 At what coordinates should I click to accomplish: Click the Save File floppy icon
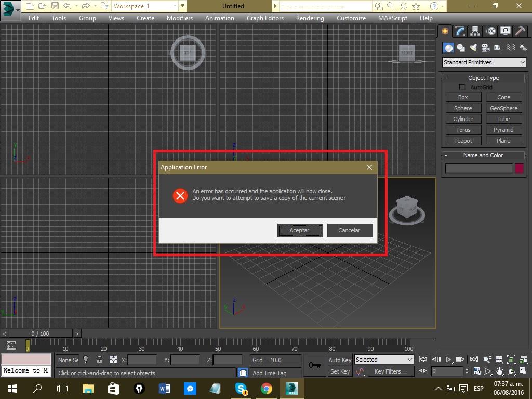pyautogui.click(x=55, y=6)
